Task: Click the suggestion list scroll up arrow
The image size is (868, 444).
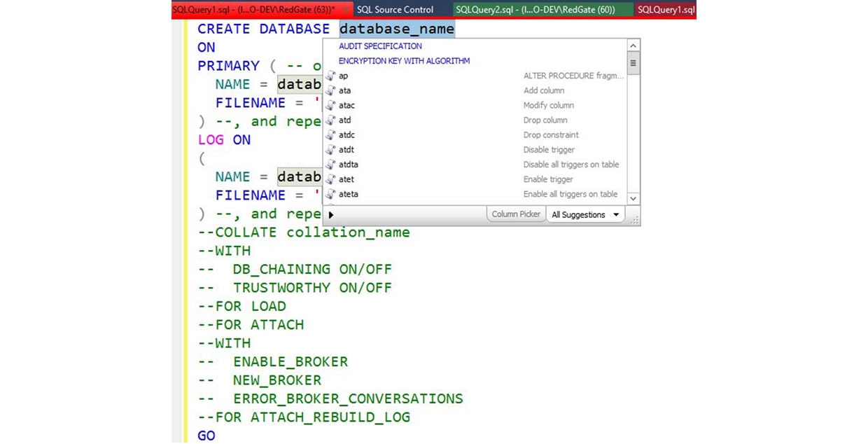Action: [x=633, y=46]
